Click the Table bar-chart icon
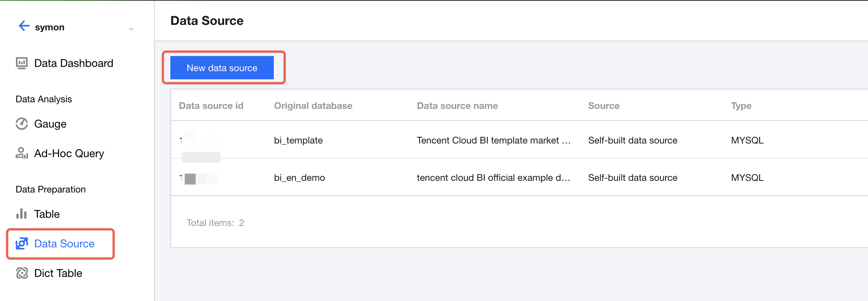The width and height of the screenshot is (868, 301). (21, 214)
